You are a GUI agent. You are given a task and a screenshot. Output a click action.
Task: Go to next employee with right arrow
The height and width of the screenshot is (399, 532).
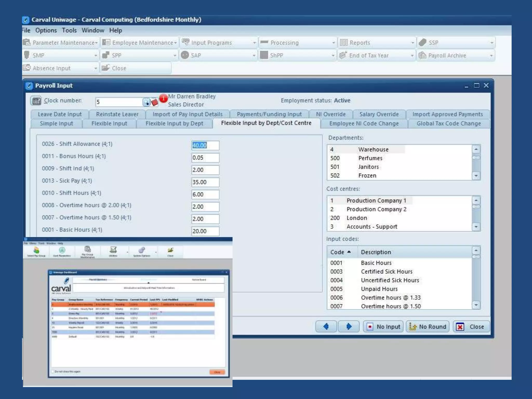coord(349,327)
